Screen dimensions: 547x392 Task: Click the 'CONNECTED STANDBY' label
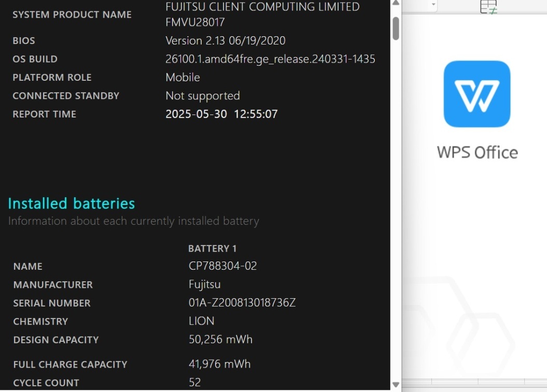[x=66, y=96]
